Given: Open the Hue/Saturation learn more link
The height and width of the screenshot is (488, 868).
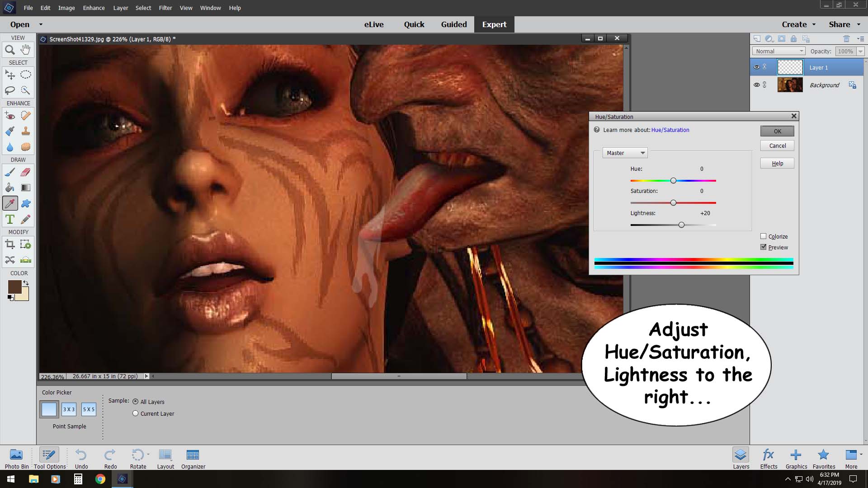Looking at the screenshot, I should click(x=670, y=130).
